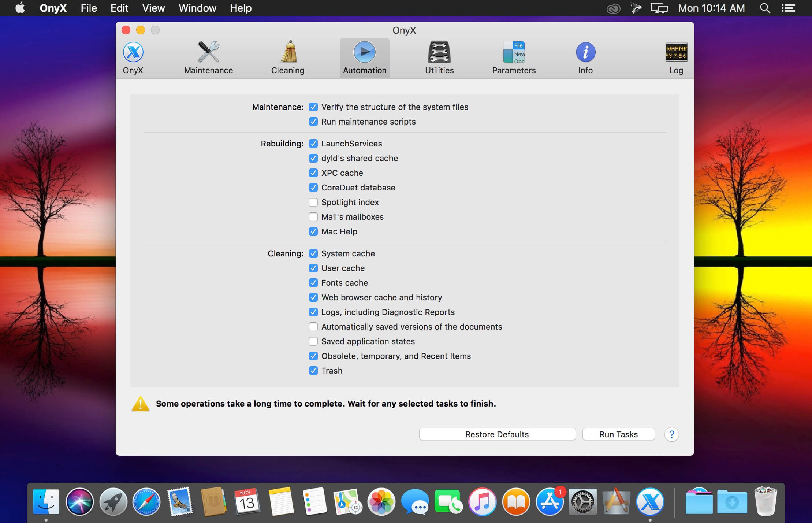The image size is (812, 523).
Task: Open the App Store in the Dock
Action: click(550, 501)
